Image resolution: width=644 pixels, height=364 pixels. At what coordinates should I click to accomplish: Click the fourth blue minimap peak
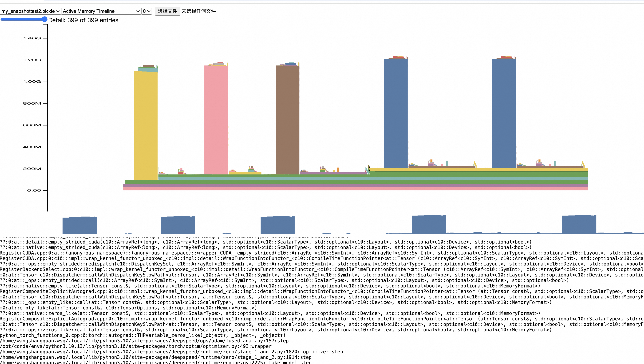coord(428,224)
